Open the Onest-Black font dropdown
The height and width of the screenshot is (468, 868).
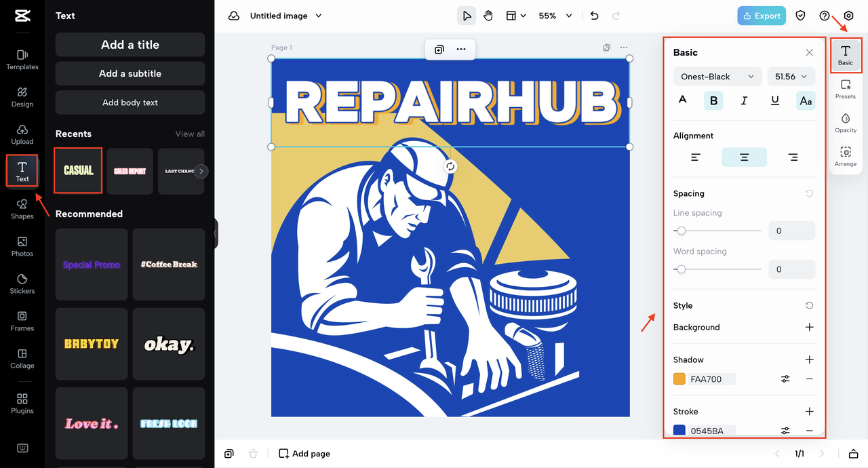[717, 77]
